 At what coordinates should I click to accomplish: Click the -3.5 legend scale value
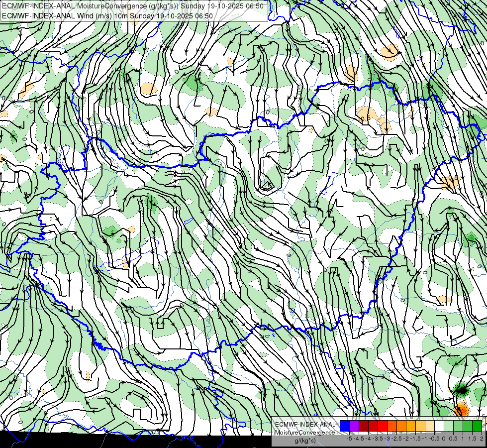tap(378, 439)
